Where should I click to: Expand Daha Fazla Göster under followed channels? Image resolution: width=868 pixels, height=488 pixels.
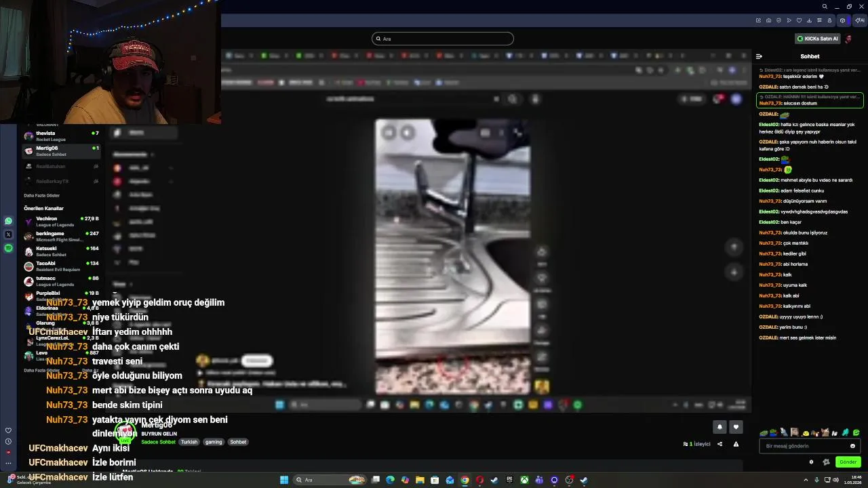tap(41, 195)
